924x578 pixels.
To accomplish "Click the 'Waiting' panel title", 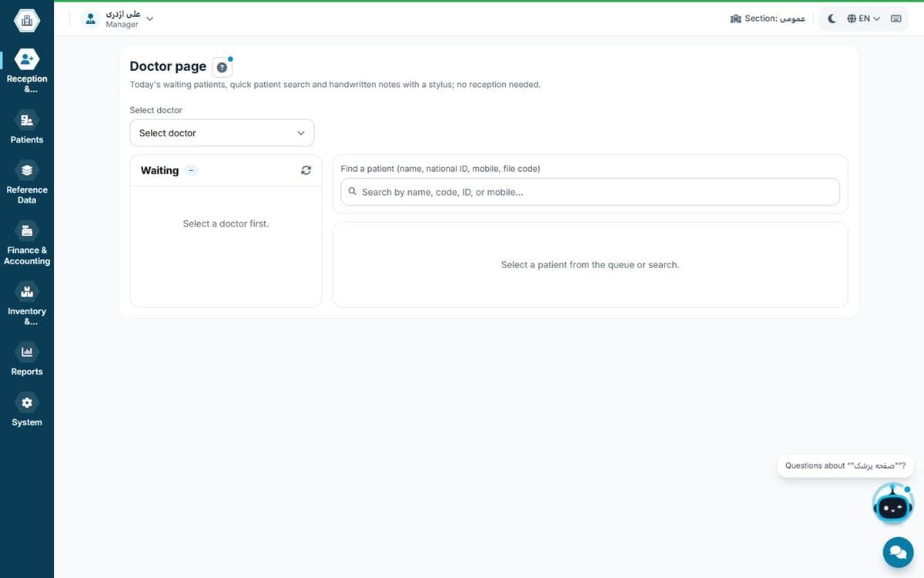I will pos(159,170).
